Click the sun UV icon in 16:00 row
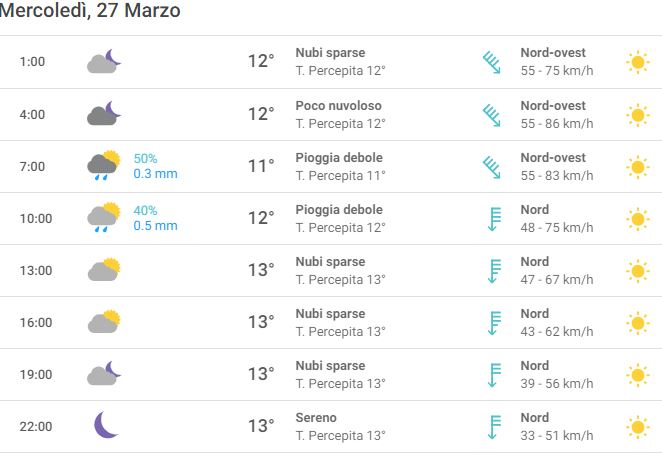The width and height of the screenshot is (662, 462). point(638,323)
